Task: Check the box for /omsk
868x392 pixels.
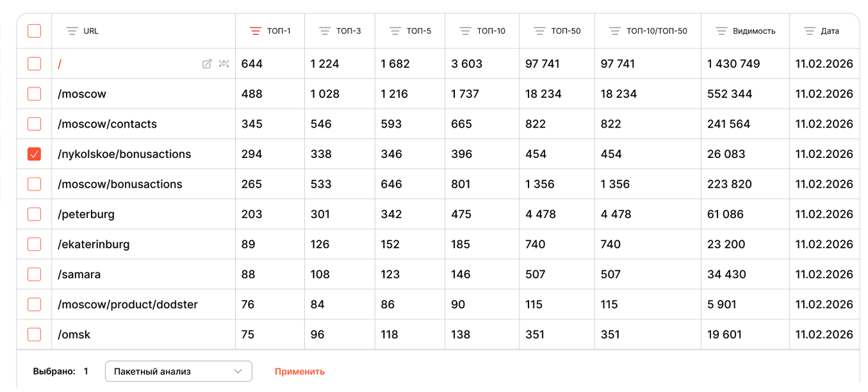Action: coord(34,334)
